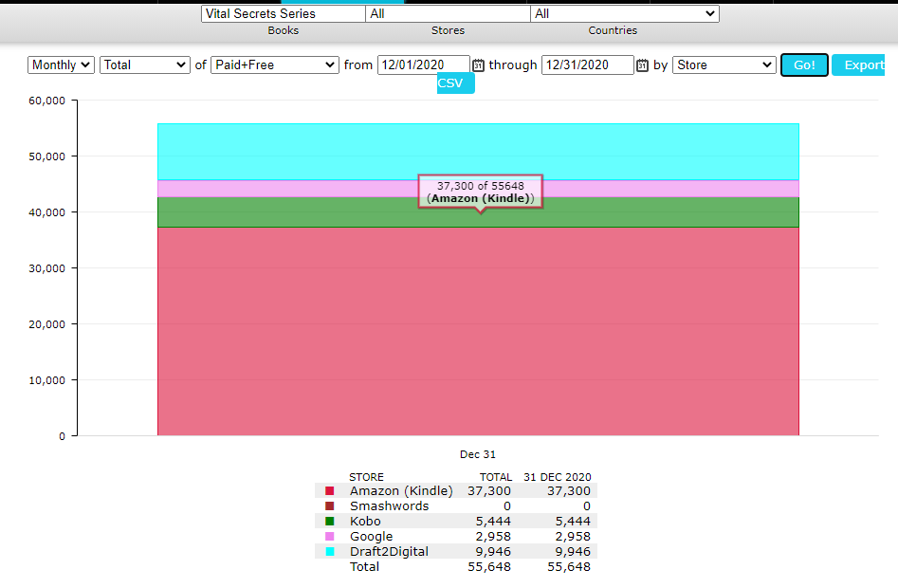
Task: Click the pink Google legend swatch
Action: 330,537
